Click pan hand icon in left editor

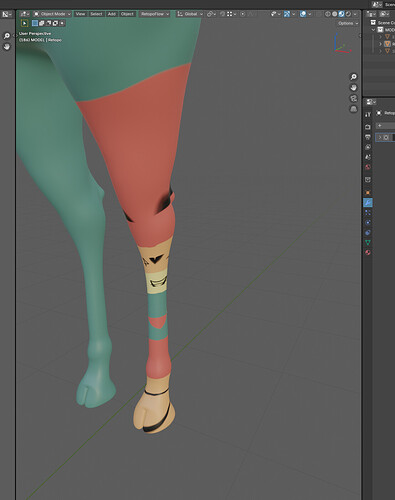point(7,47)
